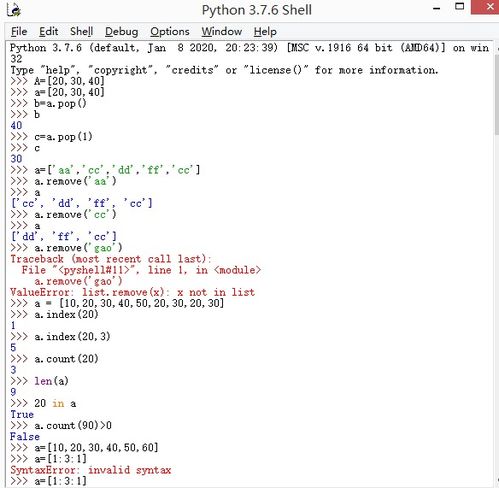This screenshot has height=488, width=499.
Task: Click the window title Python 3.7.6 Shell
Action: click(x=257, y=10)
